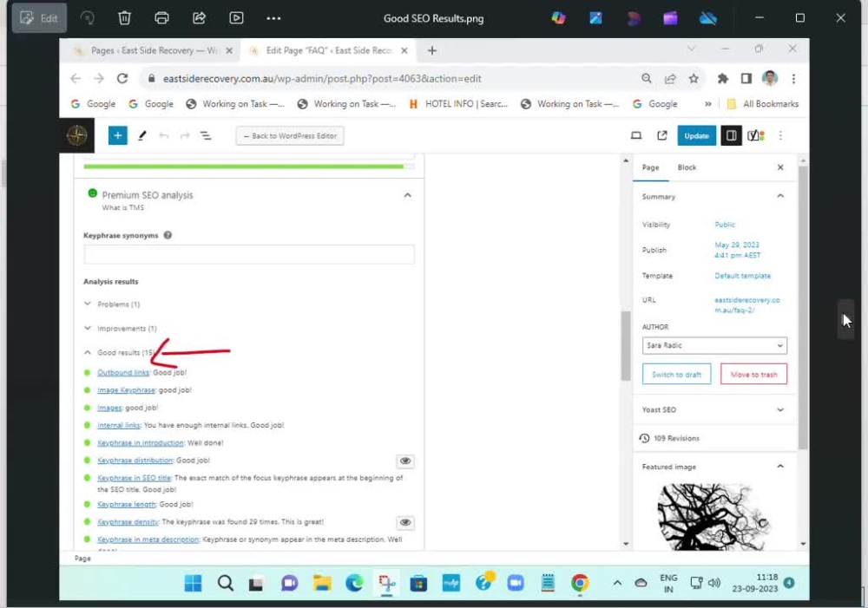This screenshot has height=608, width=868.
Task: Click the desktop preview icon in editor
Action: pos(636,135)
